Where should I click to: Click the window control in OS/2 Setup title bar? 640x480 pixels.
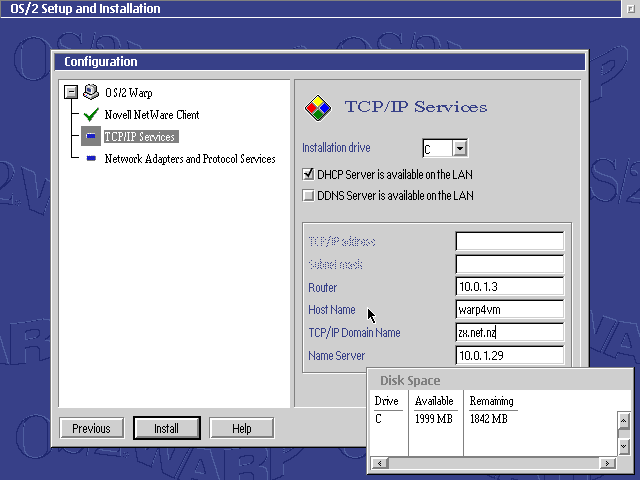coord(631,9)
